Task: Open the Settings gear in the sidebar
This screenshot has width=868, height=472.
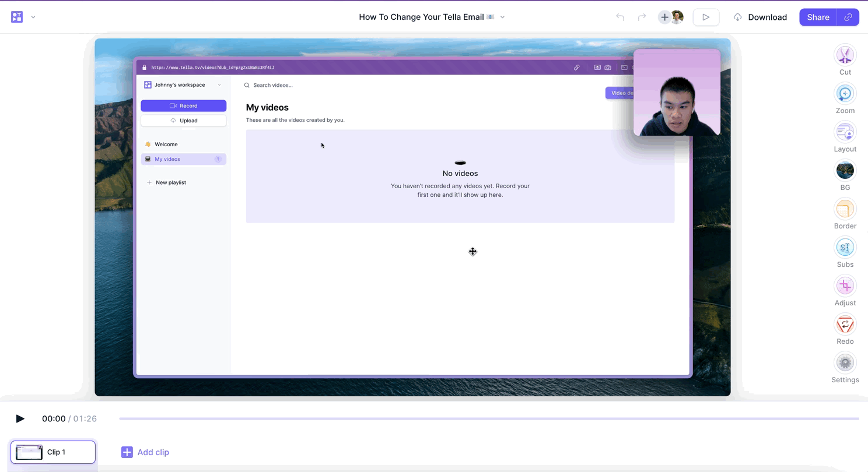Action: (845, 363)
